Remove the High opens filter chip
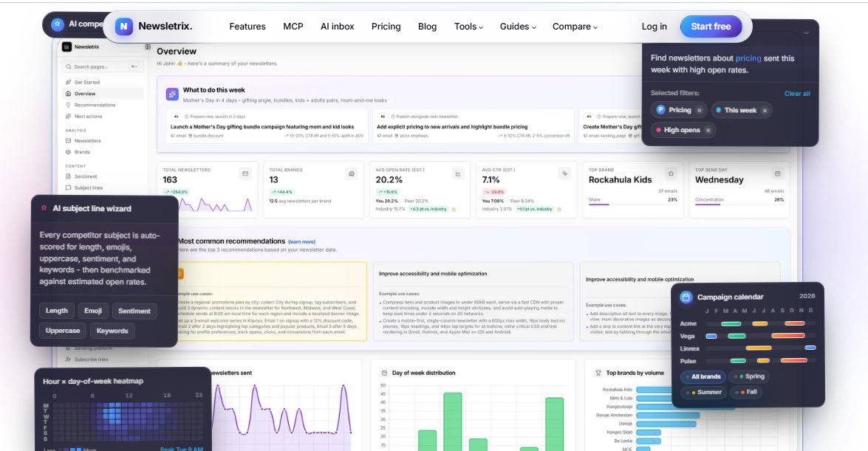This screenshot has width=868, height=451. pyautogui.click(x=708, y=130)
